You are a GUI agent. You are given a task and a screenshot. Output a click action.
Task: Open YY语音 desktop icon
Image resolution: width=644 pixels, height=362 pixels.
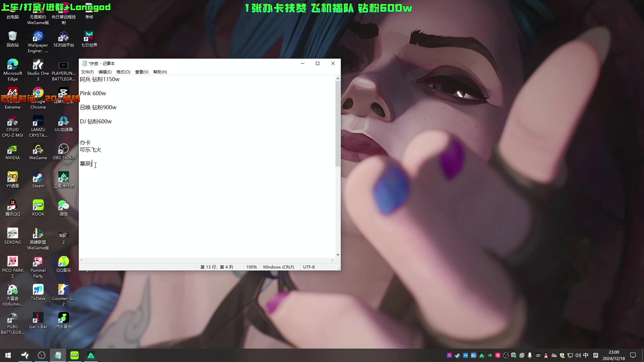pyautogui.click(x=13, y=180)
